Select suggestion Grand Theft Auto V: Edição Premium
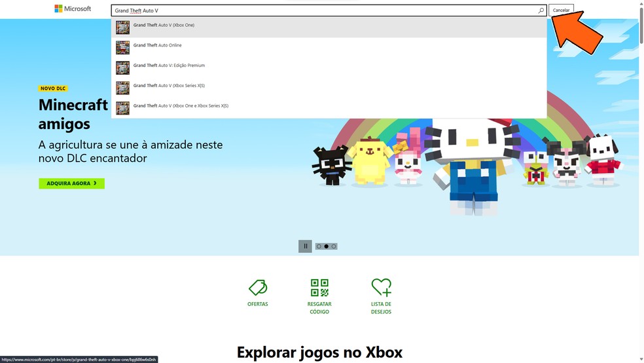This screenshot has height=363, width=644. point(329,68)
